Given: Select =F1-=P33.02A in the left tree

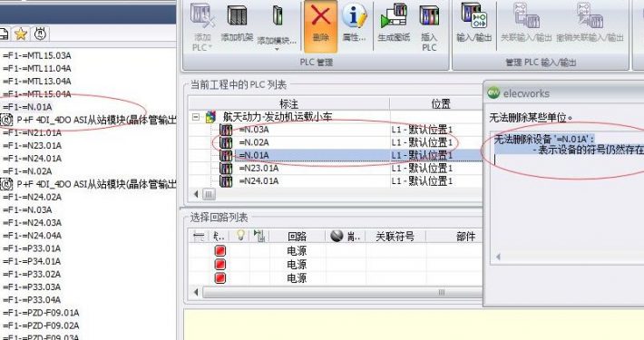Looking at the screenshot, I should 32,274.
